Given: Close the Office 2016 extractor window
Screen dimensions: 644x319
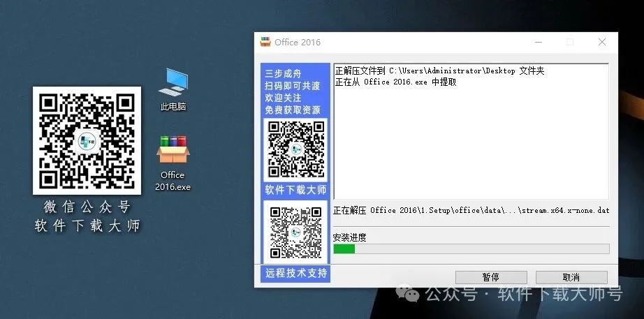Looking at the screenshot, I should 602,42.
